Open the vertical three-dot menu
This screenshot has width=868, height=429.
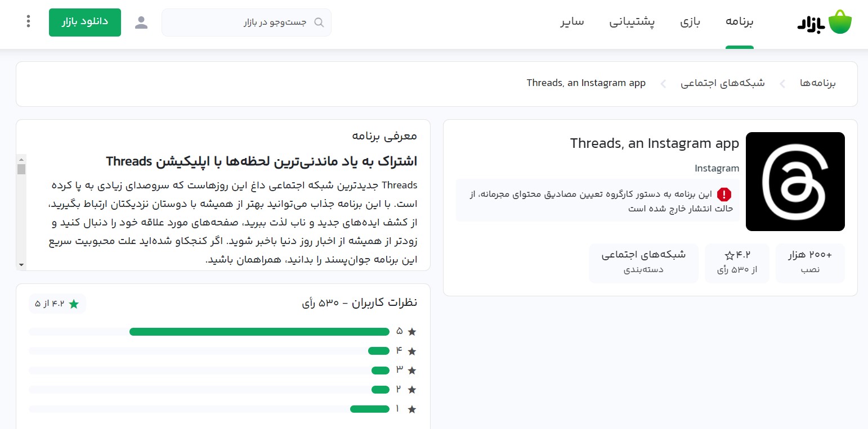coord(28,21)
